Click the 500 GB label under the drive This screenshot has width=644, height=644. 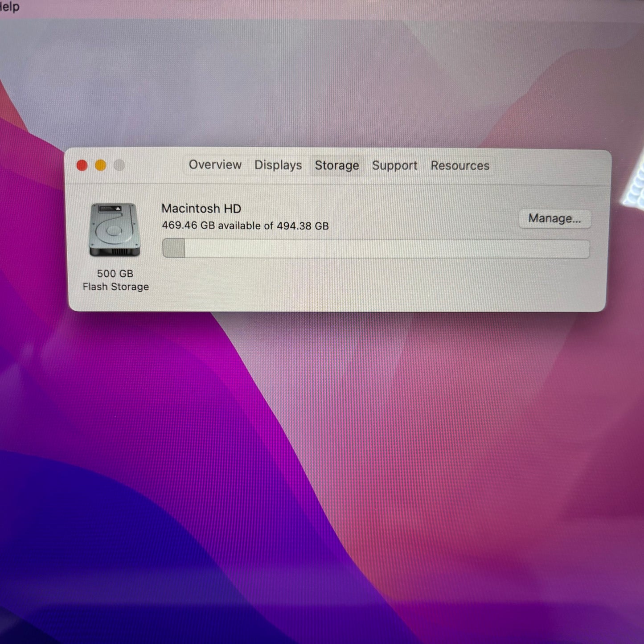point(115,273)
